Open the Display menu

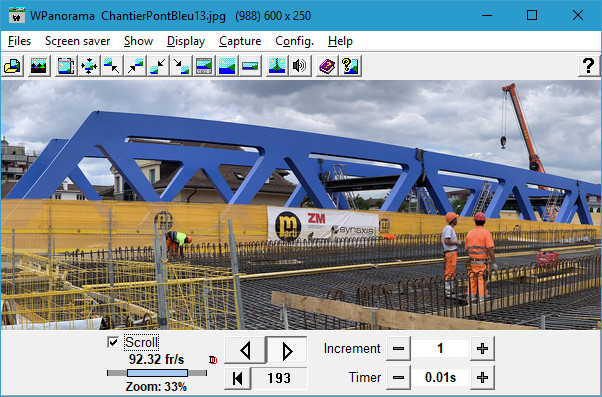(x=186, y=41)
